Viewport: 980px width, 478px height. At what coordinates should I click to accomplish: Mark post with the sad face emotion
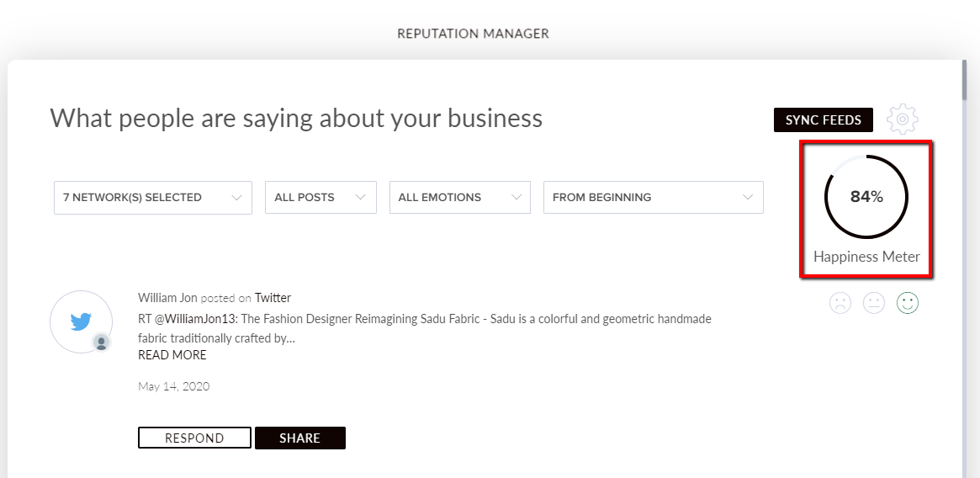(x=840, y=303)
